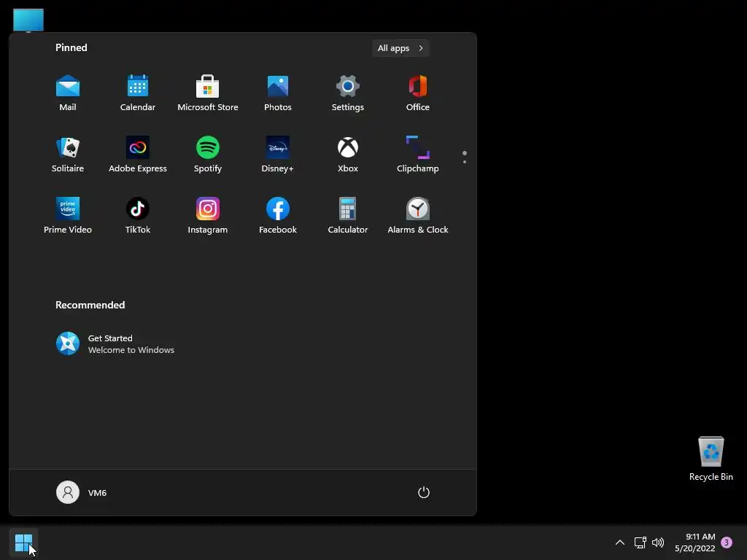Open the Photos app

(278, 93)
